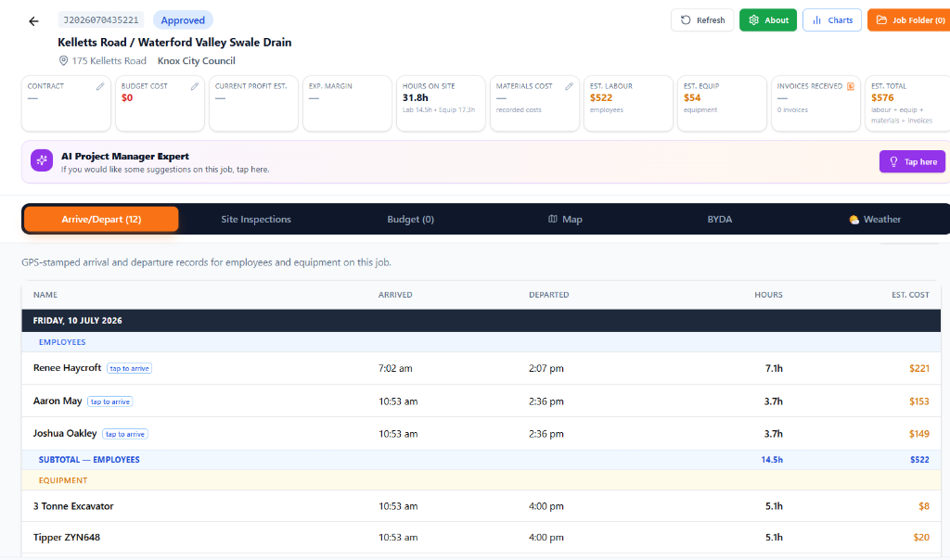Click Renee Haycroft's 2:07 pm departure

546,368
